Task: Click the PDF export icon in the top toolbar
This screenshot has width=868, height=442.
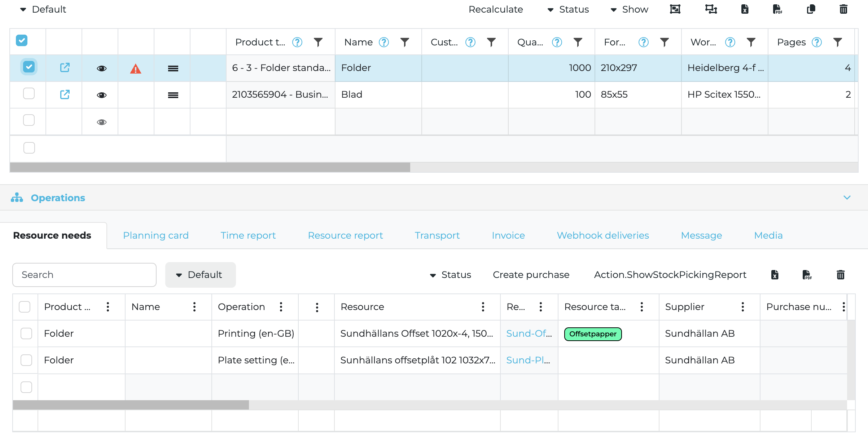Action: point(777,9)
